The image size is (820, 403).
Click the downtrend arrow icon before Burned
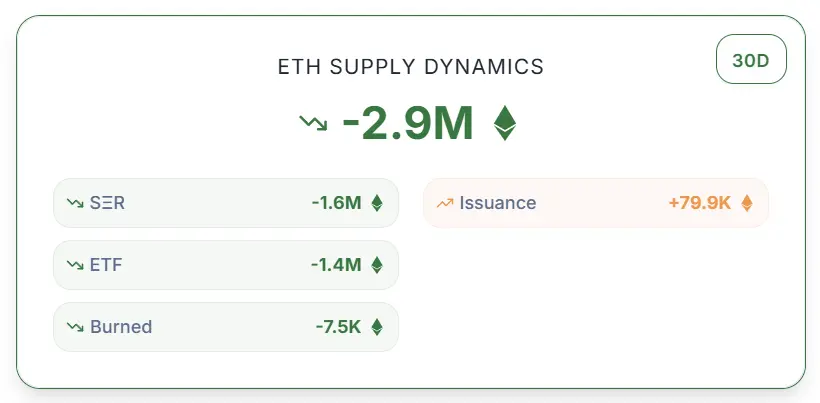(x=75, y=327)
